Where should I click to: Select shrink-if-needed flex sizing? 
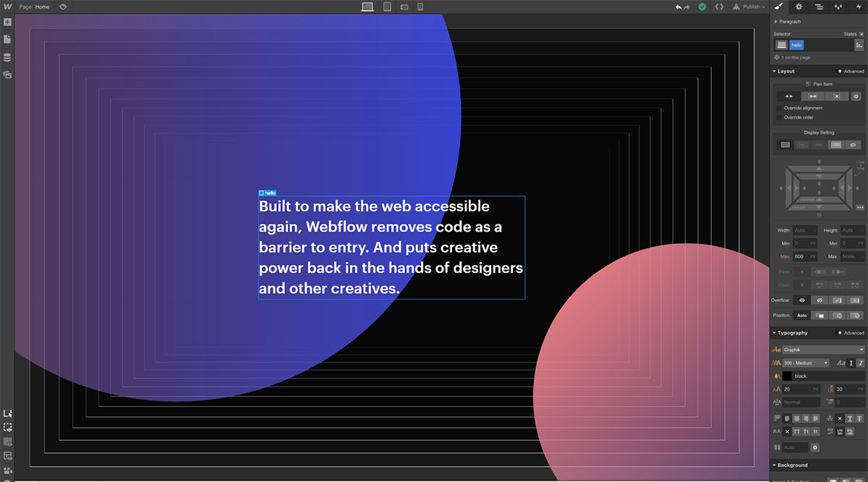788,96
